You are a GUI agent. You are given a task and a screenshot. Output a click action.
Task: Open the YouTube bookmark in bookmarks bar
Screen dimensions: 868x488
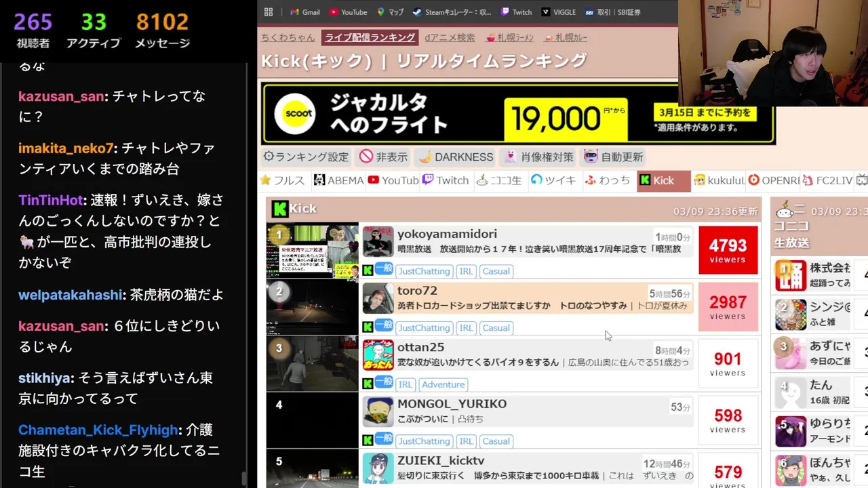348,12
